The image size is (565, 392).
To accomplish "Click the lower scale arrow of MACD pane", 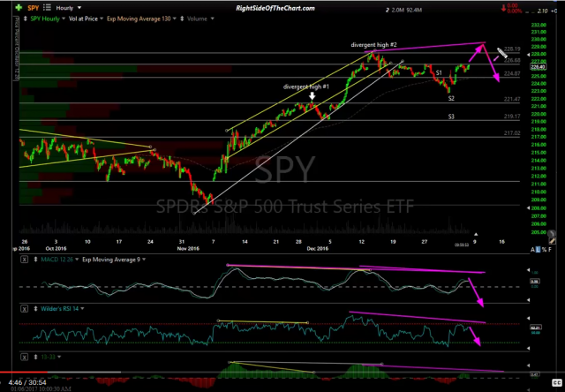I will point(529,300).
